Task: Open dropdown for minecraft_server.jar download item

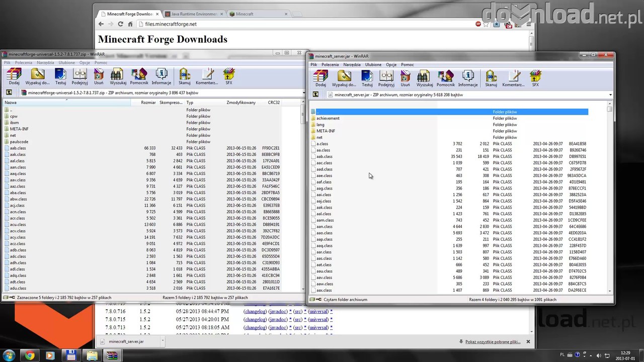Action: pos(162,341)
